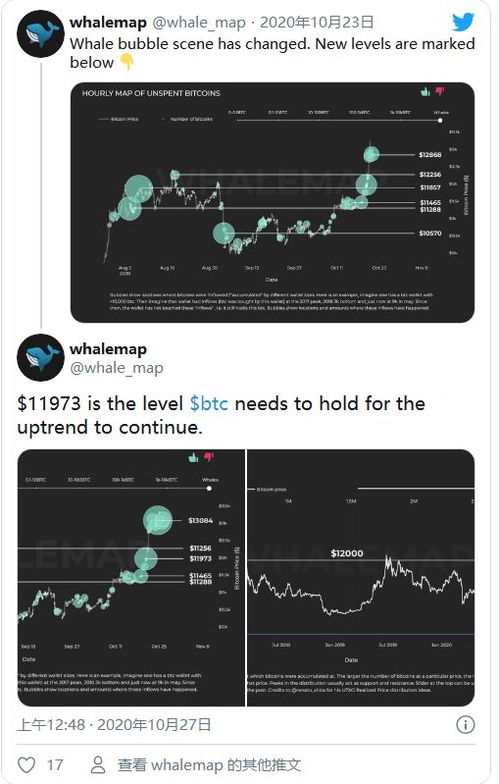View other whalemap tweets link

[209, 764]
